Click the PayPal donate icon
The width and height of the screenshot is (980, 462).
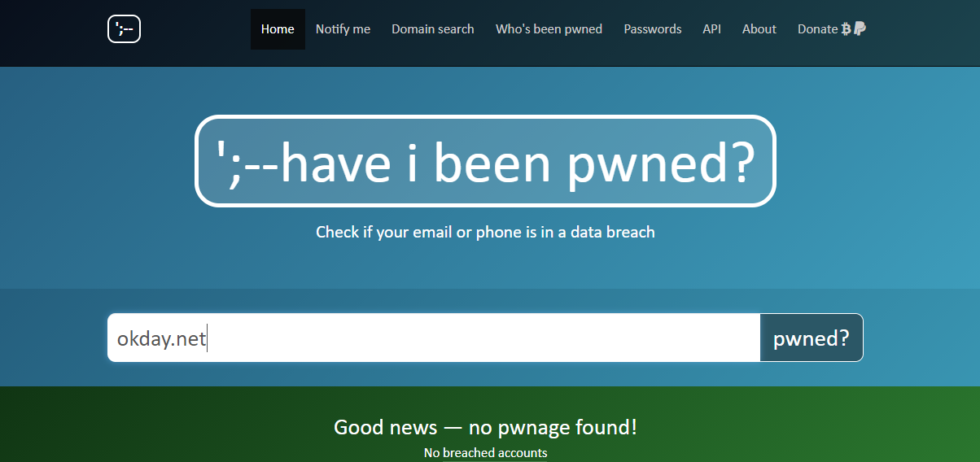click(860, 29)
